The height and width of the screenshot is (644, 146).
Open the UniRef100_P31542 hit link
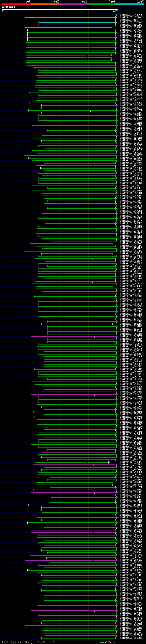[x=131, y=402]
